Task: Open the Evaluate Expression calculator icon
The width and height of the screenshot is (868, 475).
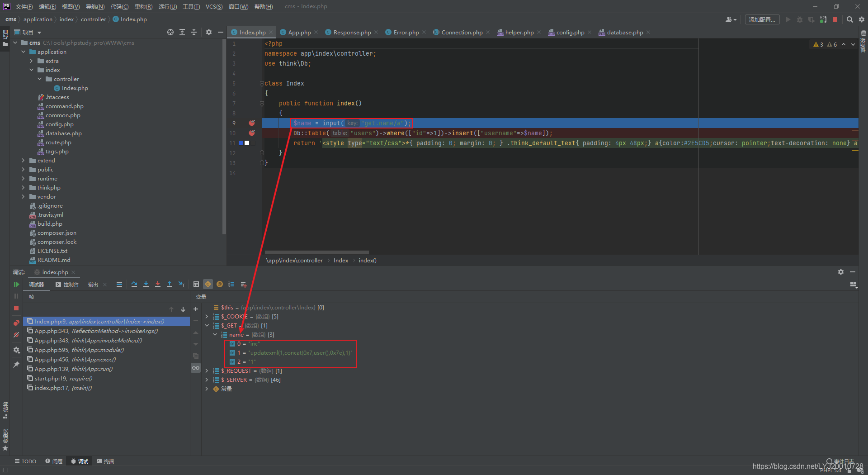Action: (196, 284)
